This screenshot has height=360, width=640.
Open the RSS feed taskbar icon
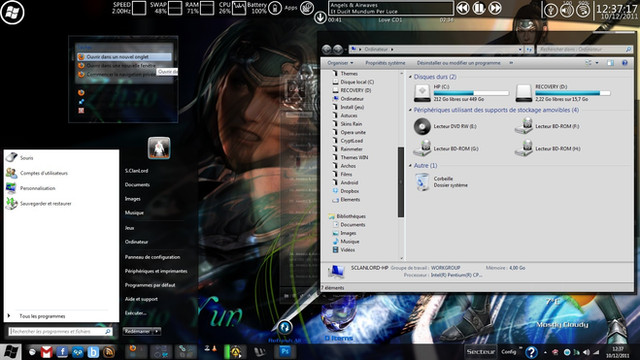109,352
